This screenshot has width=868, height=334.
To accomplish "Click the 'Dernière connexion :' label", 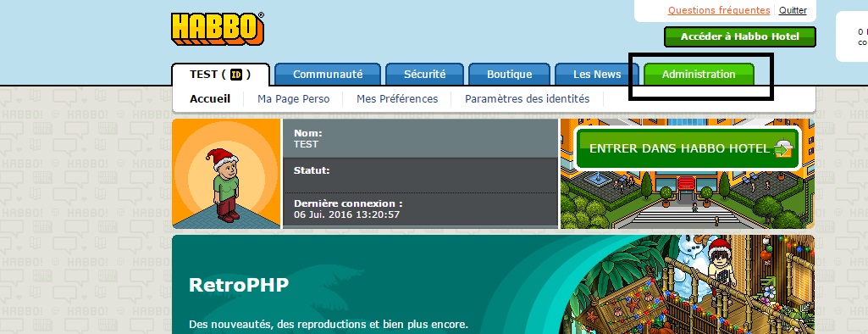I will [348, 203].
